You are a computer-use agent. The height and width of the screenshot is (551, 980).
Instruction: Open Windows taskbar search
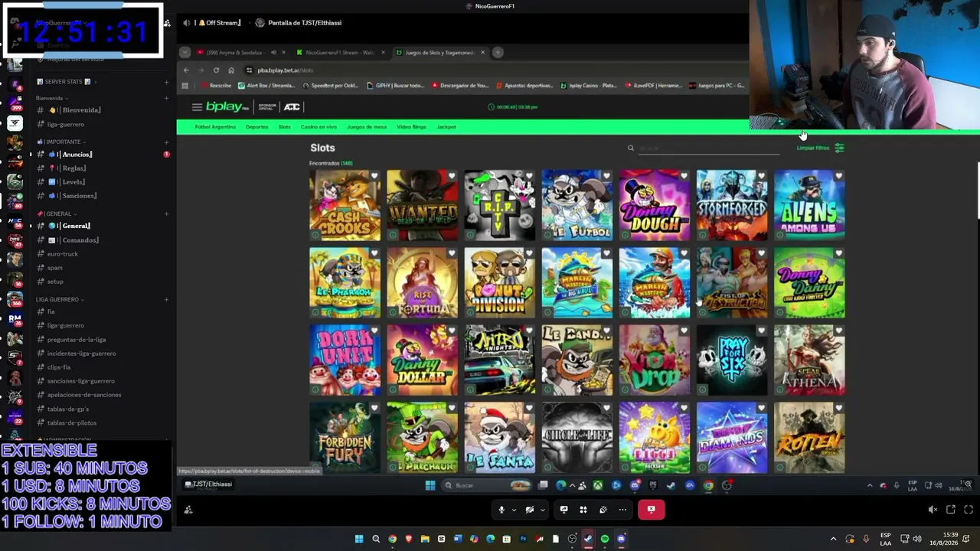click(376, 539)
